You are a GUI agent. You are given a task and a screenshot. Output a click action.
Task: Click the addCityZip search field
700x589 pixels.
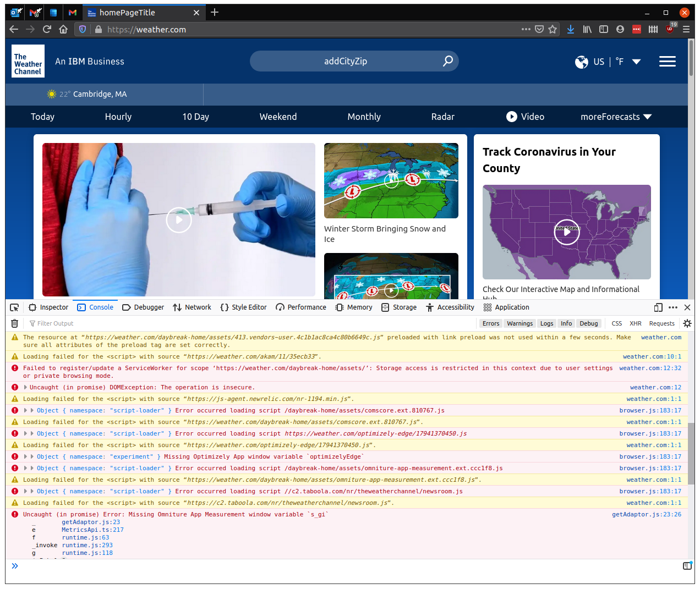[x=346, y=61]
